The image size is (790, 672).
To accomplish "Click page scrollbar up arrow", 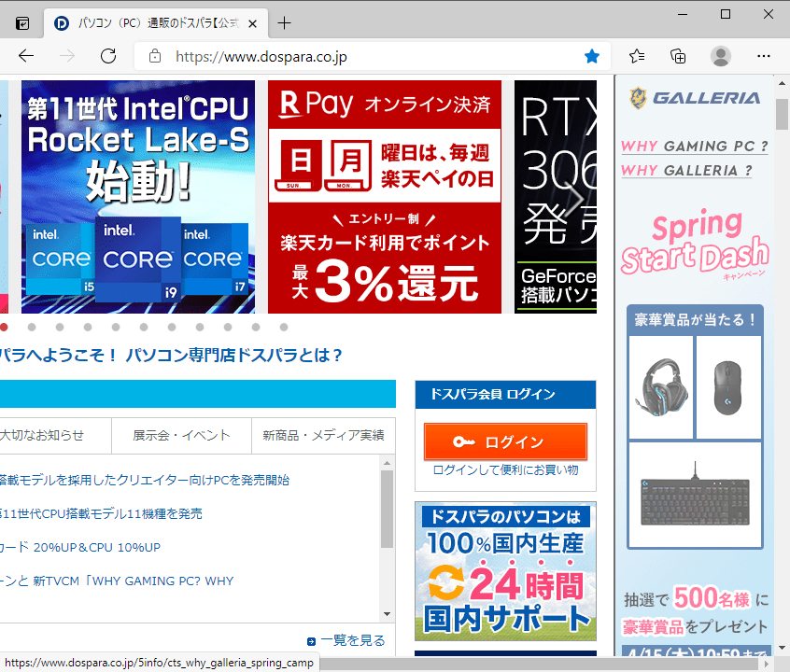I will [x=782, y=83].
